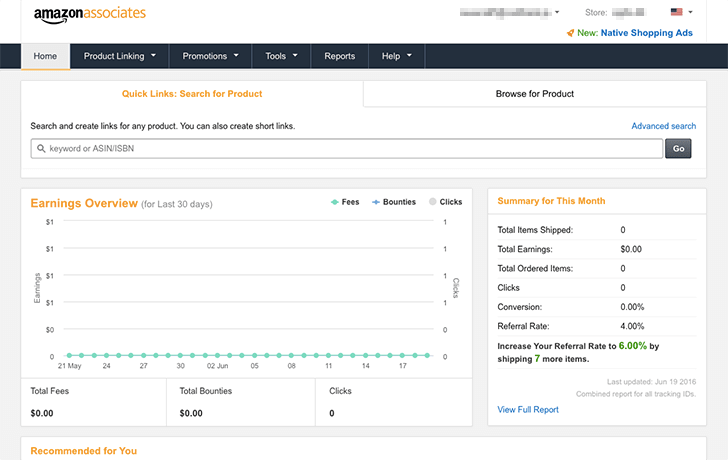Screen dimensions: 728x460
Task: Click the Summary for This Month heading
Action: click(551, 201)
